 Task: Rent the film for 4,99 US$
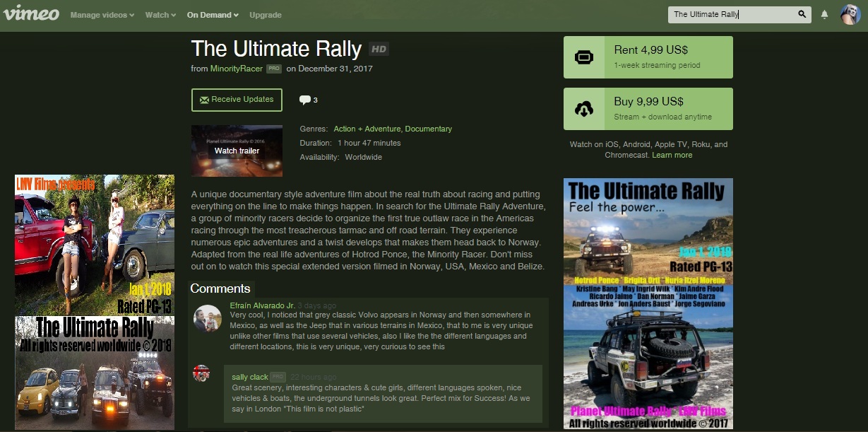(648, 57)
